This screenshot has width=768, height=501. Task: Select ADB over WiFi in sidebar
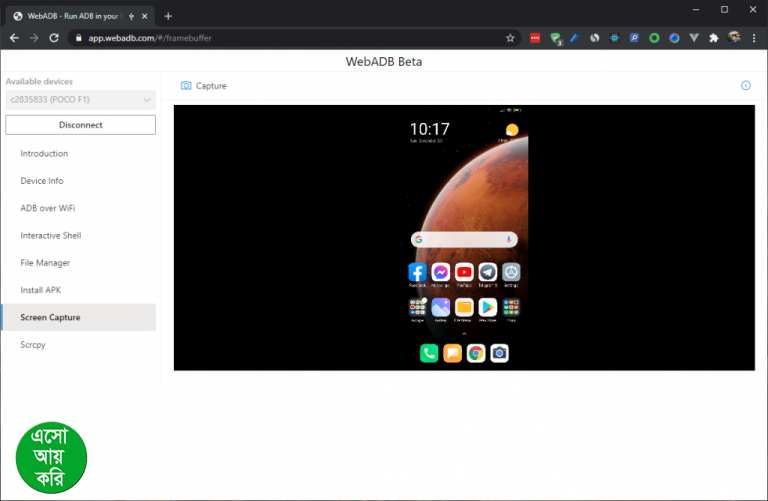point(48,208)
